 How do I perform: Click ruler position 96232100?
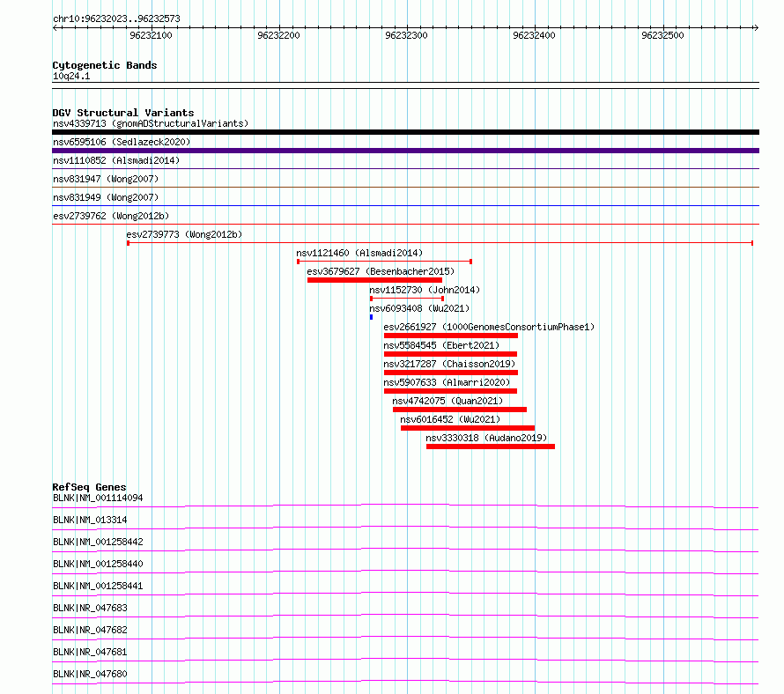point(151,35)
